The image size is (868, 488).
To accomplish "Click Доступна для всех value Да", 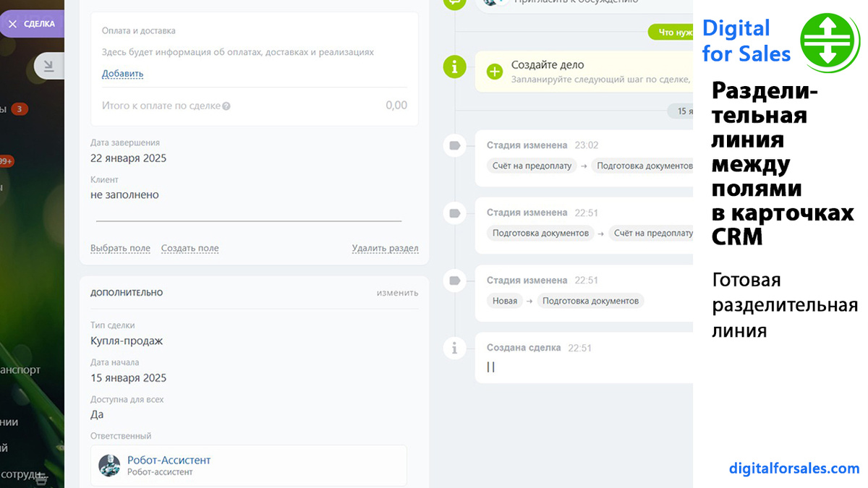I will pyautogui.click(x=97, y=414).
